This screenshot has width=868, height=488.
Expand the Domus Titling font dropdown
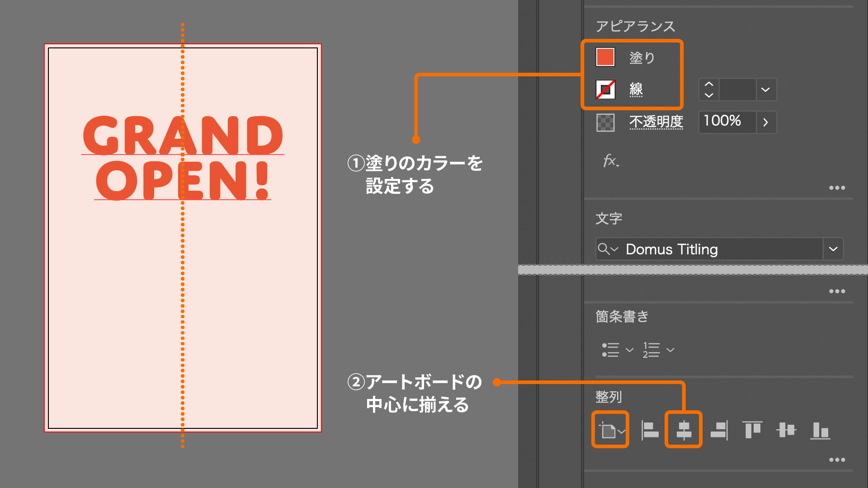[833, 249]
